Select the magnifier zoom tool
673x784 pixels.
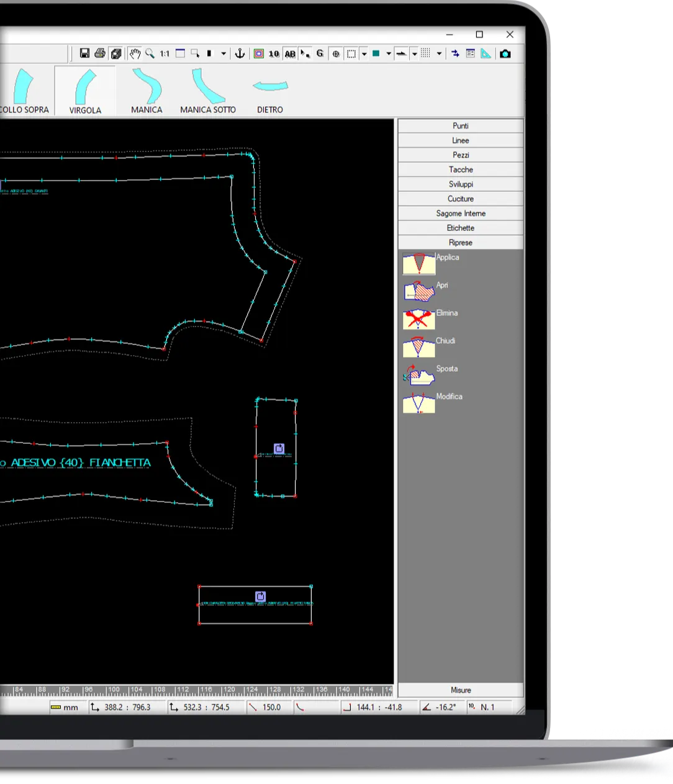(150, 53)
